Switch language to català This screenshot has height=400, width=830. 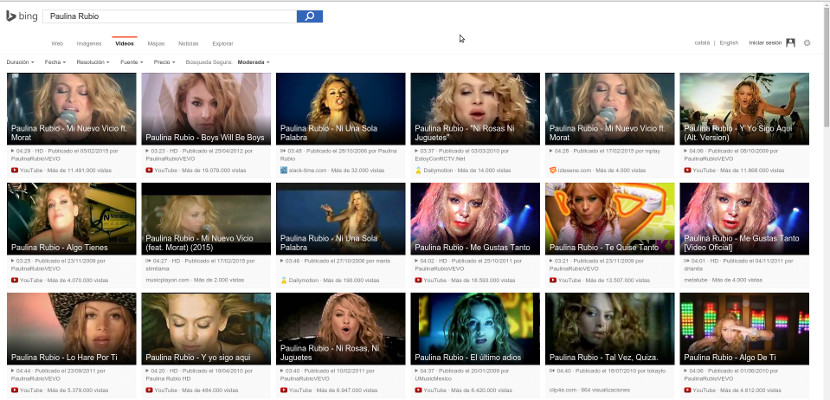click(x=702, y=43)
